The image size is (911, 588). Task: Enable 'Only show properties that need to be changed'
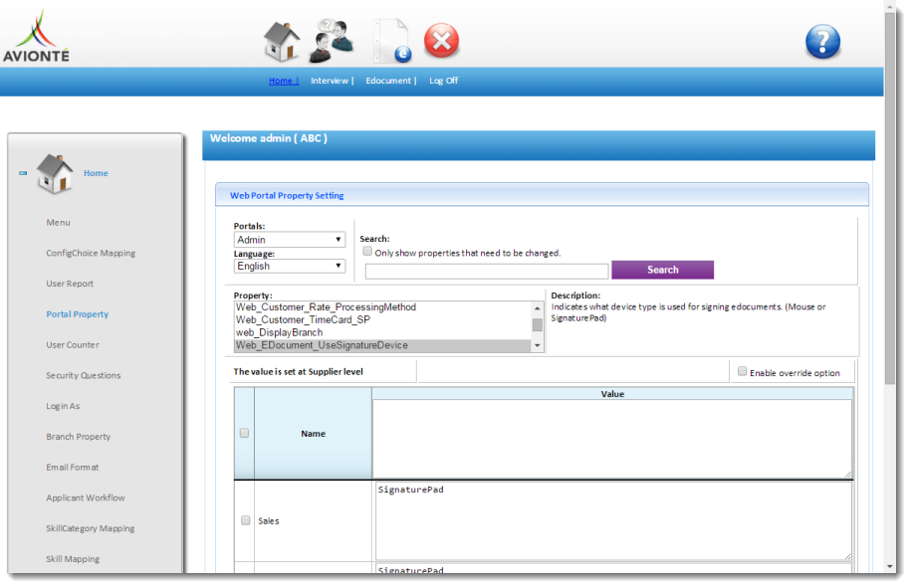click(367, 252)
